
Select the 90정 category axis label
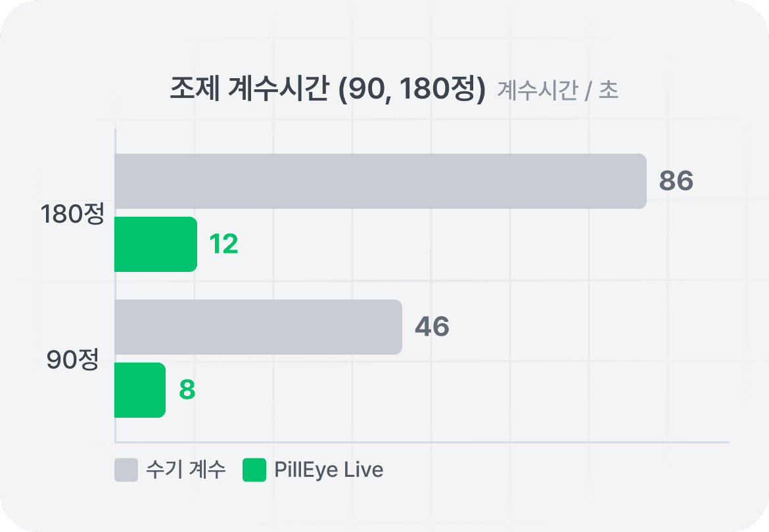tap(72, 360)
